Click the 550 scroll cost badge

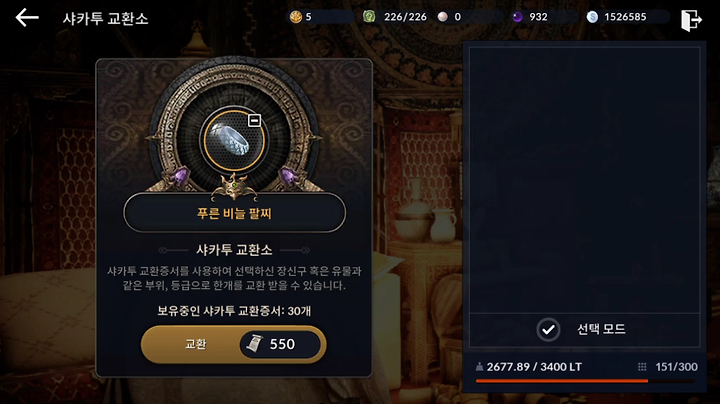pyautogui.click(x=280, y=344)
